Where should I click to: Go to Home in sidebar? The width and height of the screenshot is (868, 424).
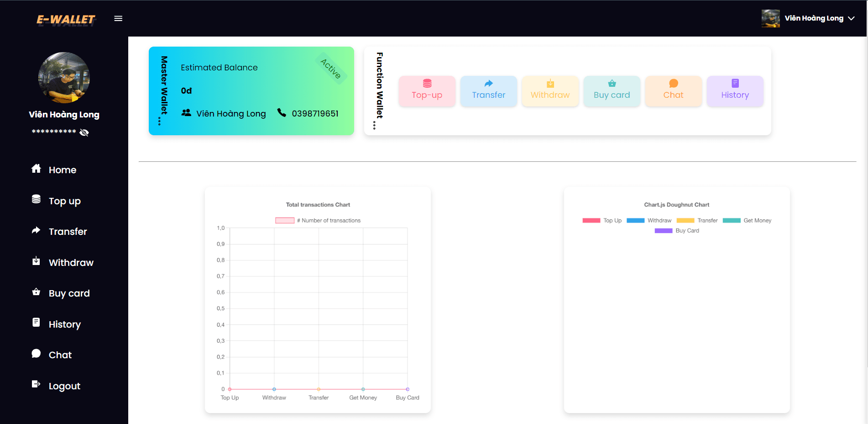click(x=63, y=170)
